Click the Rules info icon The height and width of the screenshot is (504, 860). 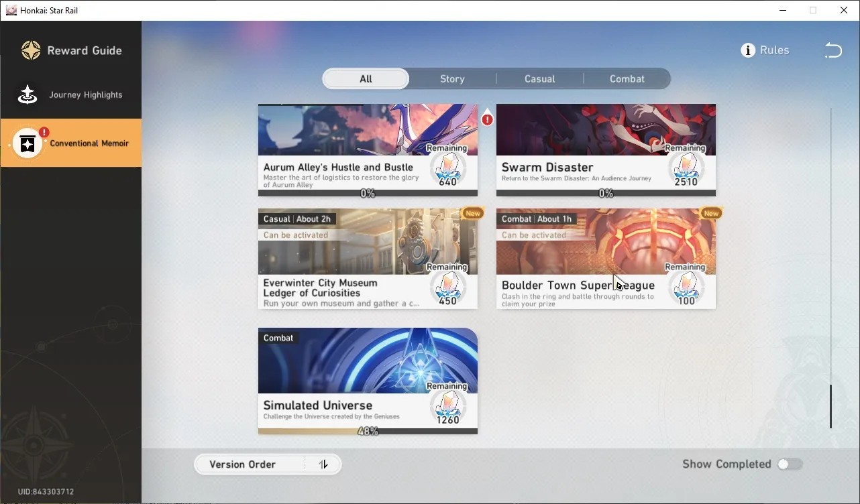pos(748,50)
